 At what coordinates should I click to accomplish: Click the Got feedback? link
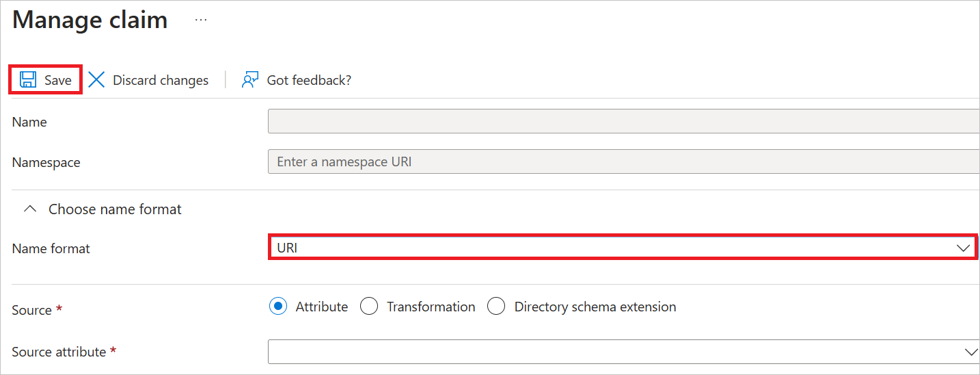pos(309,80)
